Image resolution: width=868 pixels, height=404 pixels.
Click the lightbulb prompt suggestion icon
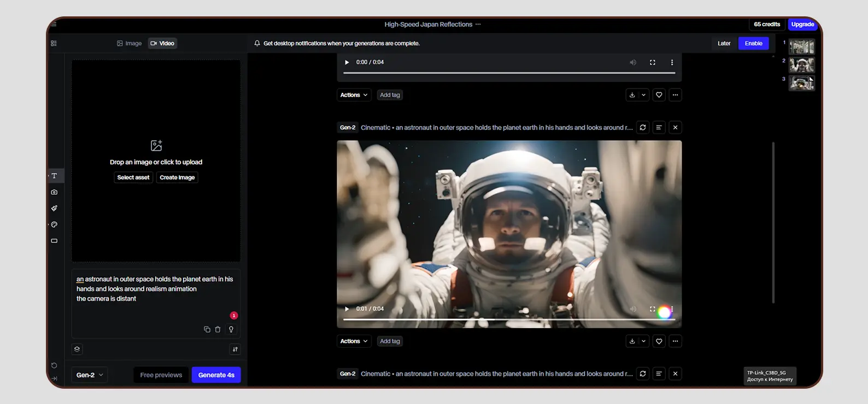coord(231,329)
